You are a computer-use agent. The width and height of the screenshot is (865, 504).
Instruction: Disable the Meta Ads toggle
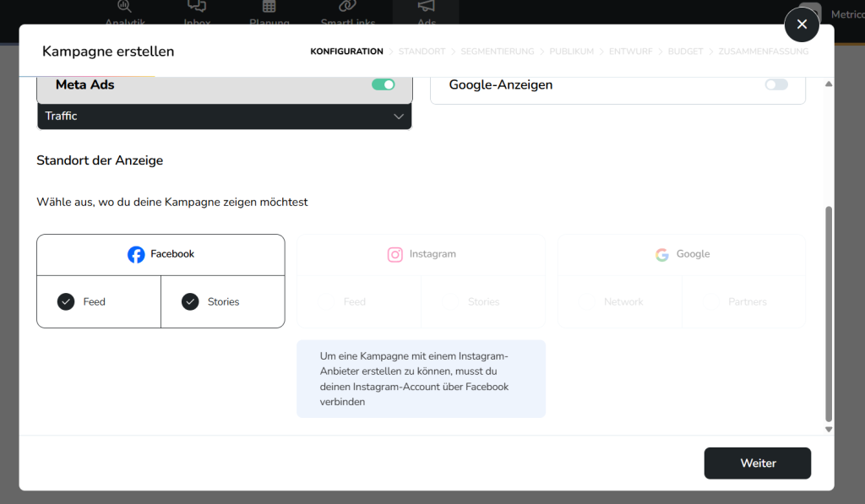384,84
